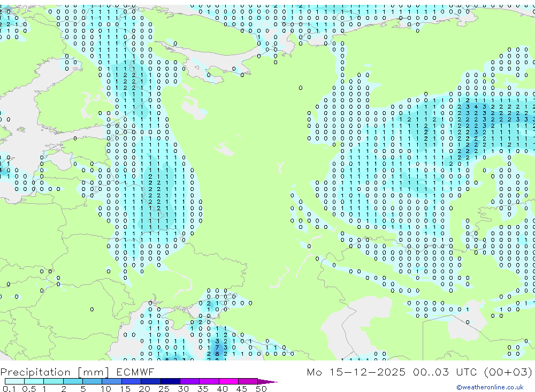The height and width of the screenshot is (392, 535).
Task: Pick the 20–25 mm navy legend segment
Action: 151,381
